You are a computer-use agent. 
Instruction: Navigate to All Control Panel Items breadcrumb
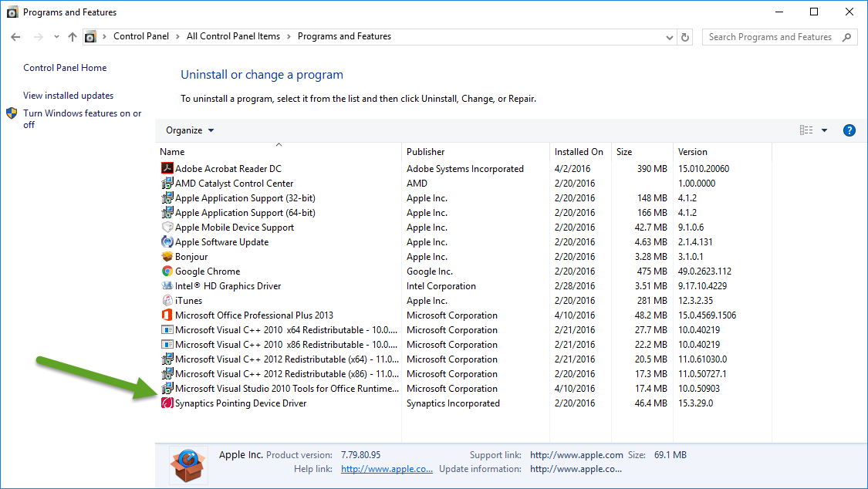(233, 36)
